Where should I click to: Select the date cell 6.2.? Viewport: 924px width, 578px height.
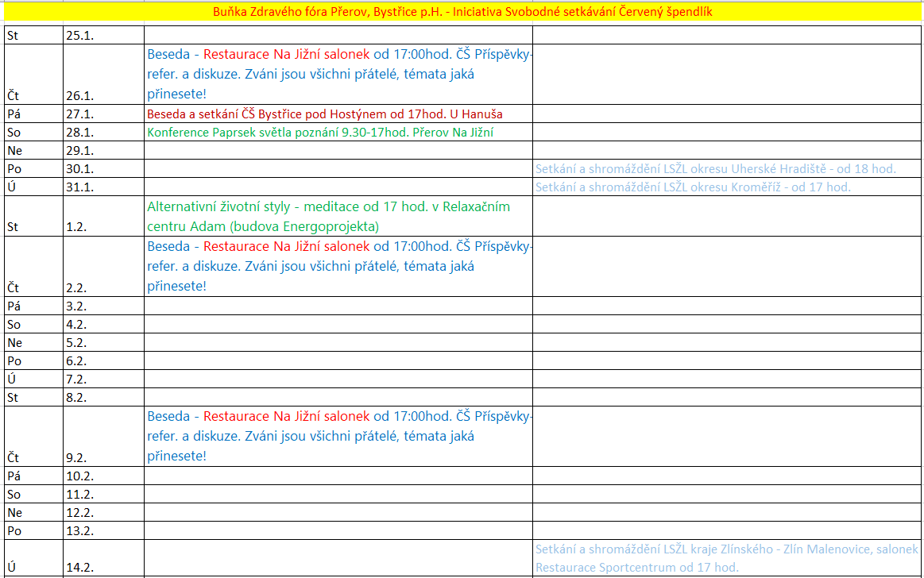(x=103, y=360)
